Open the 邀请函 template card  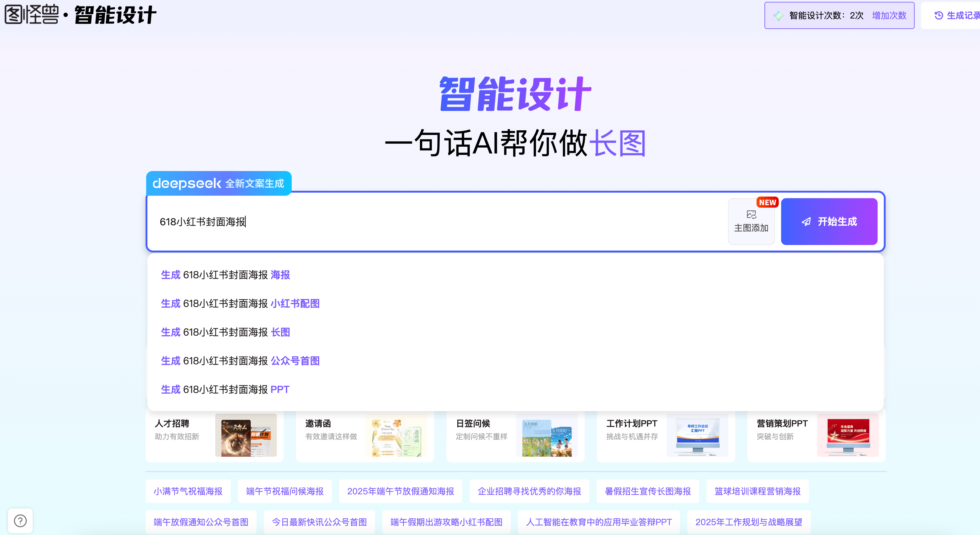coord(364,435)
